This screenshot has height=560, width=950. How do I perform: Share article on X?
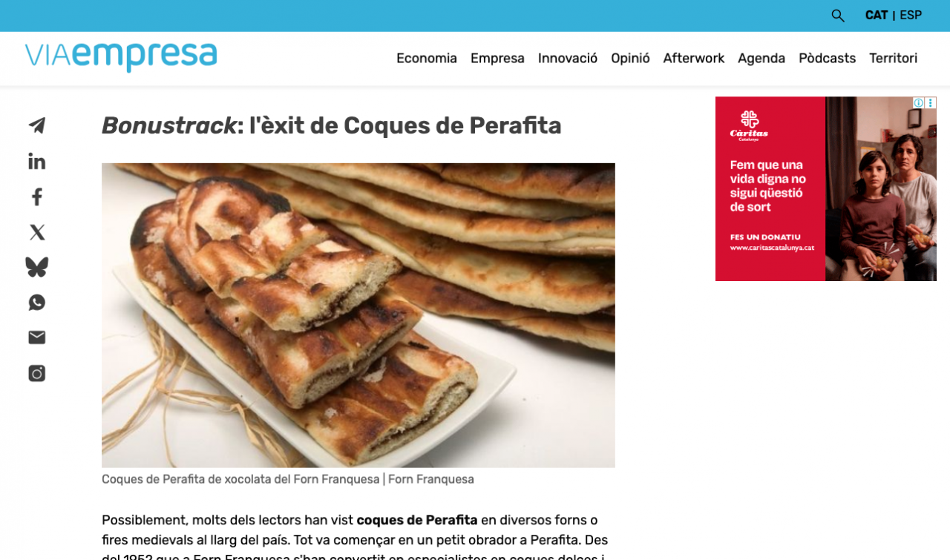click(36, 232)
